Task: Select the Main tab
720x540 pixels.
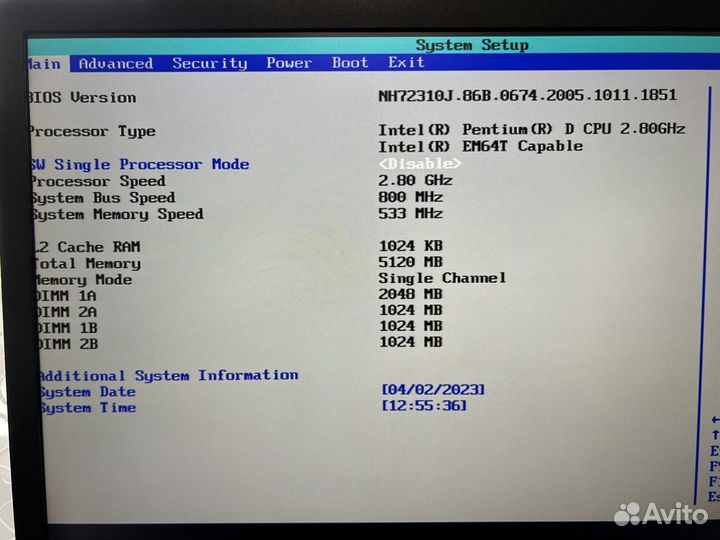Action: [44, 63]
